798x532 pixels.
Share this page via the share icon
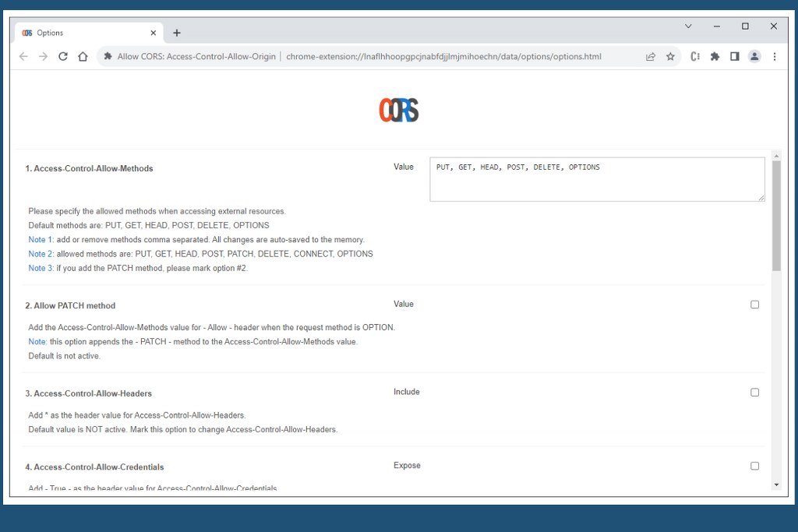651,56
